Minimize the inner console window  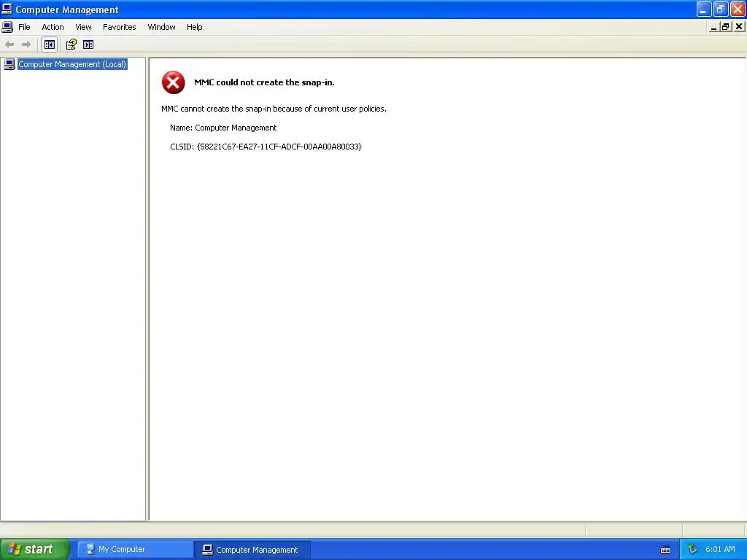coord(713,27)
